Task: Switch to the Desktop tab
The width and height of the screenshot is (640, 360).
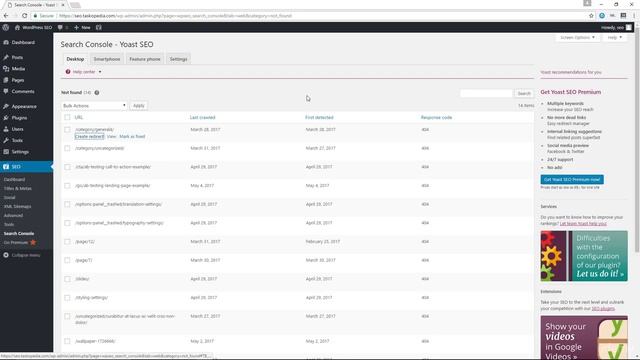Action: click(x=75, y=59)
